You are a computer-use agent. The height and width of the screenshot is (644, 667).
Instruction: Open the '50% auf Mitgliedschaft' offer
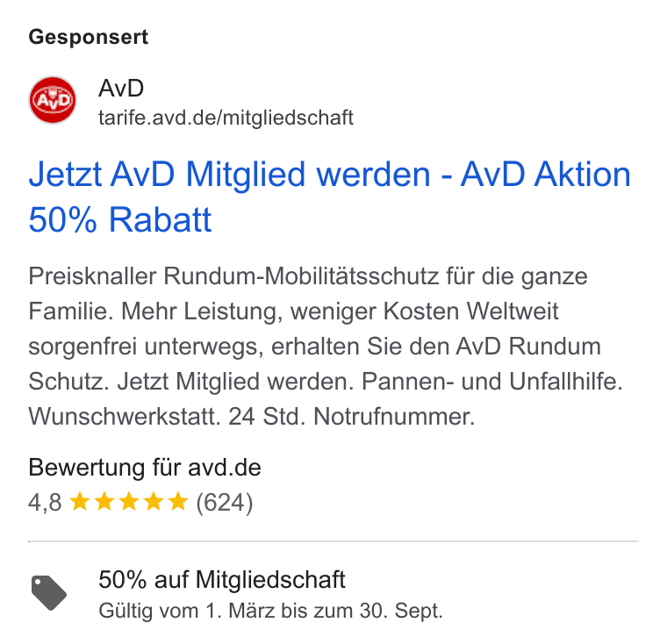222,579
